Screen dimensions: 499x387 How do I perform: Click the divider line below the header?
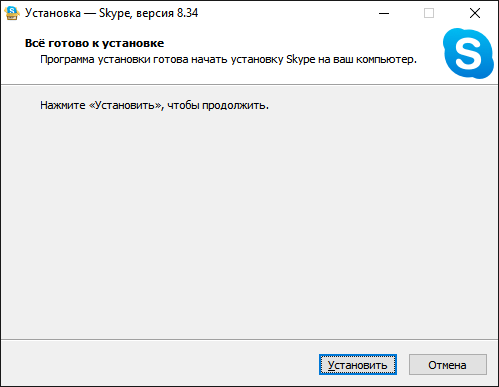[x=249, y=85]
